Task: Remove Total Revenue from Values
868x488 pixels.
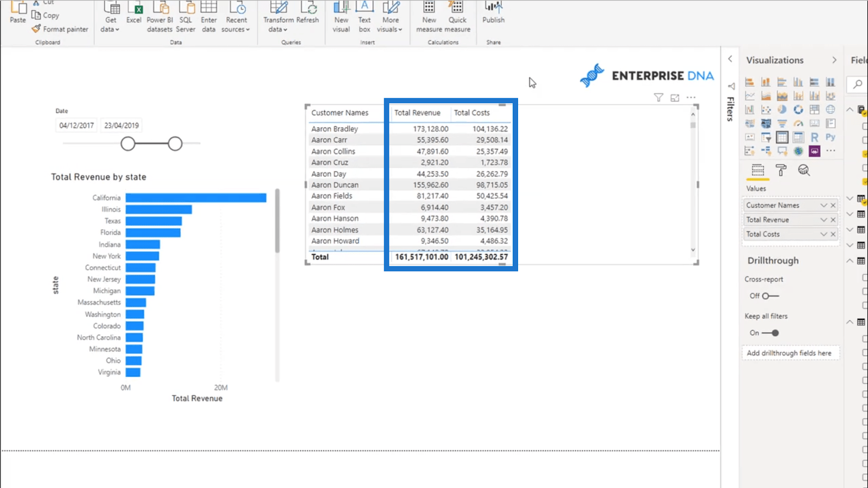Action: click(x=833, y=220)
